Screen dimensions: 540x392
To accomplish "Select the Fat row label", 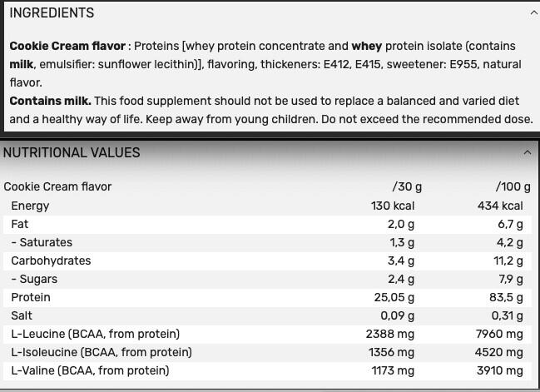I will coord(20,224).
